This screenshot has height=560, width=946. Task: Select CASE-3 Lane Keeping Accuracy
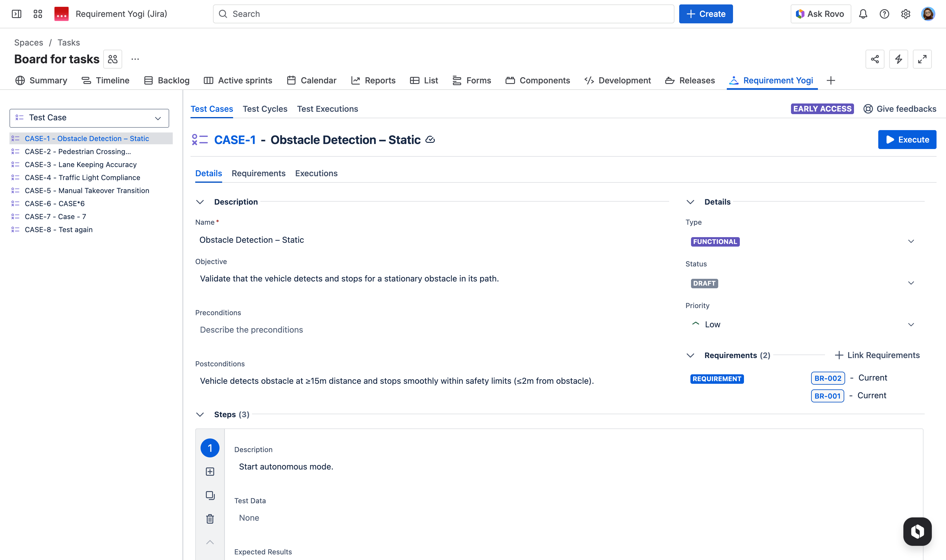(80, 164)
